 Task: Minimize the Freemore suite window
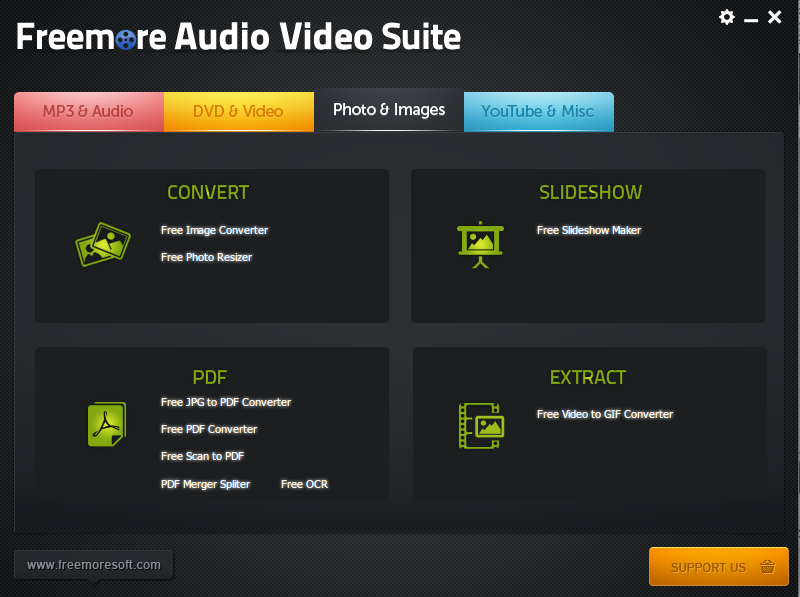click(751, 20)
